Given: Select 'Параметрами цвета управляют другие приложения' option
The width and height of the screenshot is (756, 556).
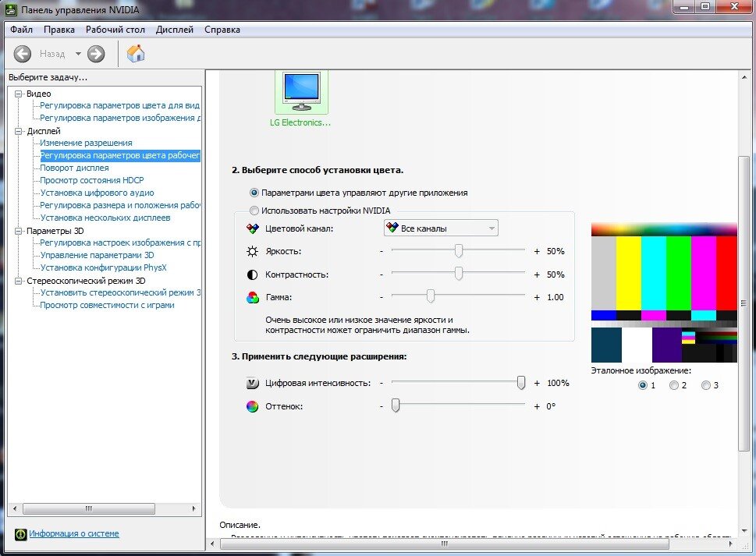Looking at the screenshot, I should coord(254,193).
